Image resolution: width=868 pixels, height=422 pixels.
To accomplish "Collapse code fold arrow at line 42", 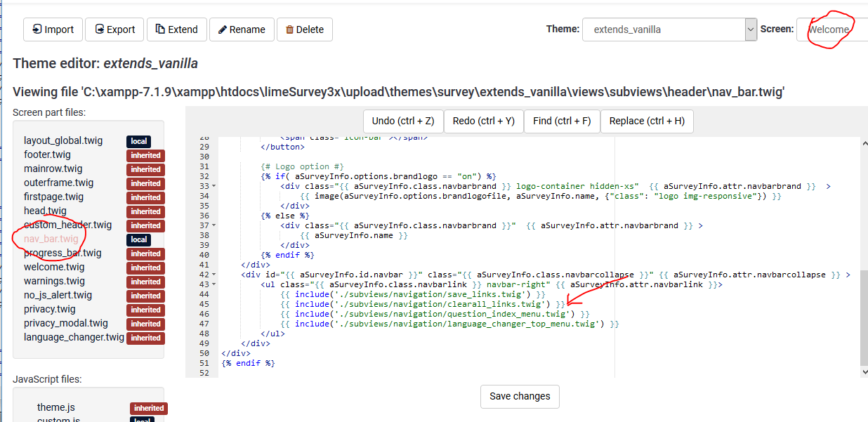I will click(213, 275).
